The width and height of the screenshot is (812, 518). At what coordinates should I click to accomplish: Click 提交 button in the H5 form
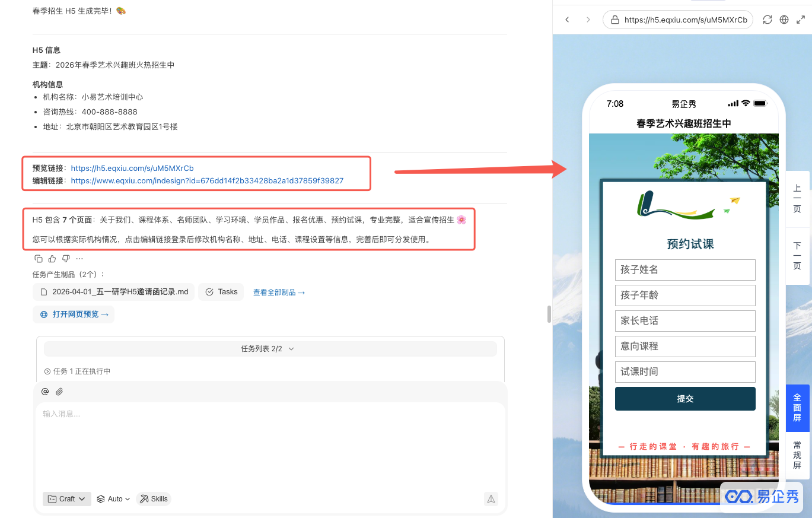click(685, 399)
